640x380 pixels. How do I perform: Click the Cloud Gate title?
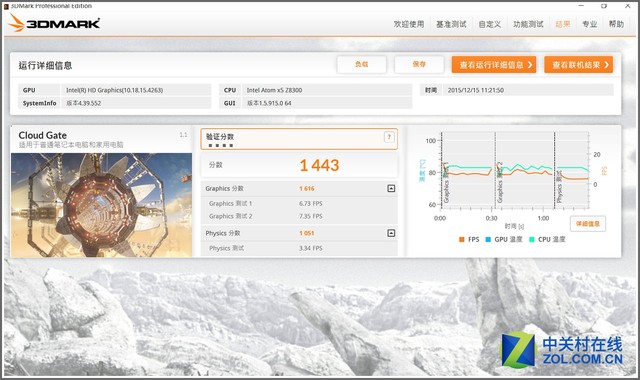tap(42, 135)
